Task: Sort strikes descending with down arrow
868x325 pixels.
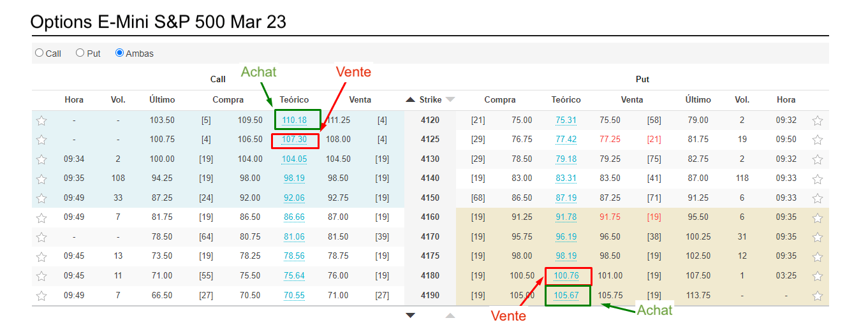Action: pyautogui.click(x=450, y=99)
